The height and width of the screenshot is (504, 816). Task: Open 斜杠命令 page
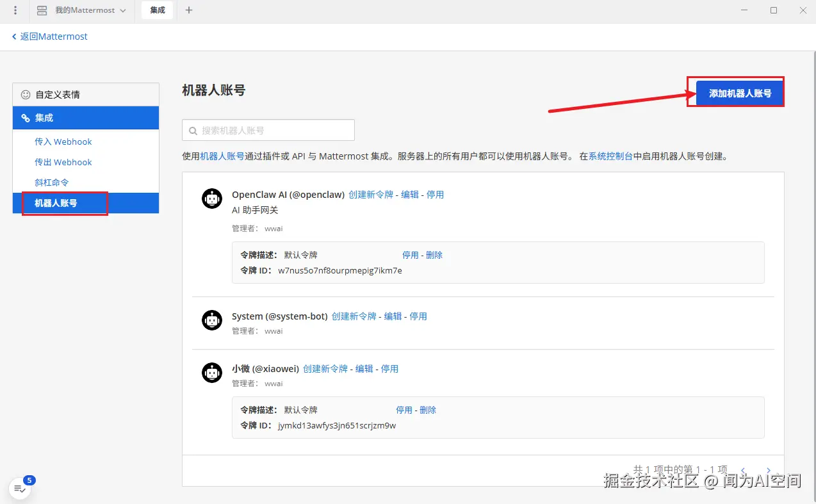52,183
